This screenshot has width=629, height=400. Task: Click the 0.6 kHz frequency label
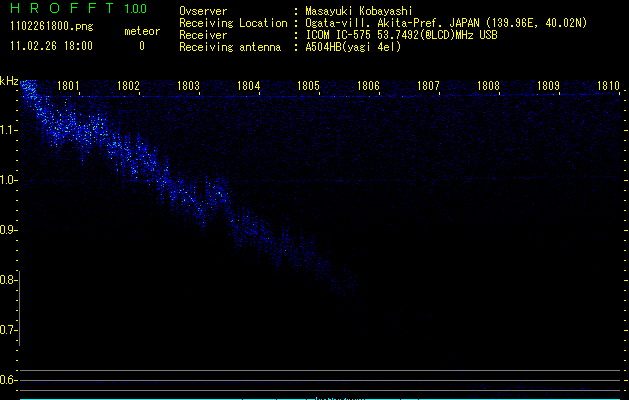coord(8,380)
